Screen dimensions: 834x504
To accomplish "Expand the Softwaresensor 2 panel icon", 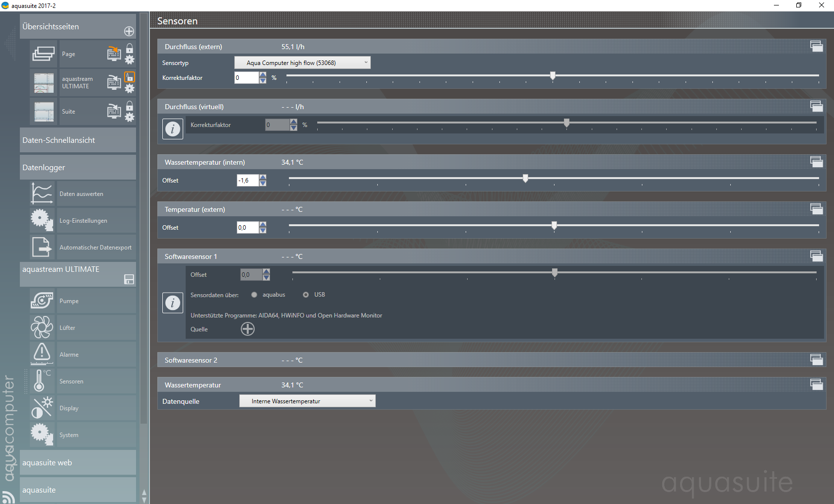I will pos(817,360).
